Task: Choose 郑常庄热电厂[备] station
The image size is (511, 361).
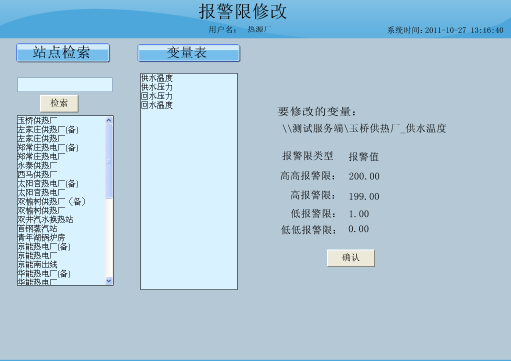Action: [x=48, y=147]
